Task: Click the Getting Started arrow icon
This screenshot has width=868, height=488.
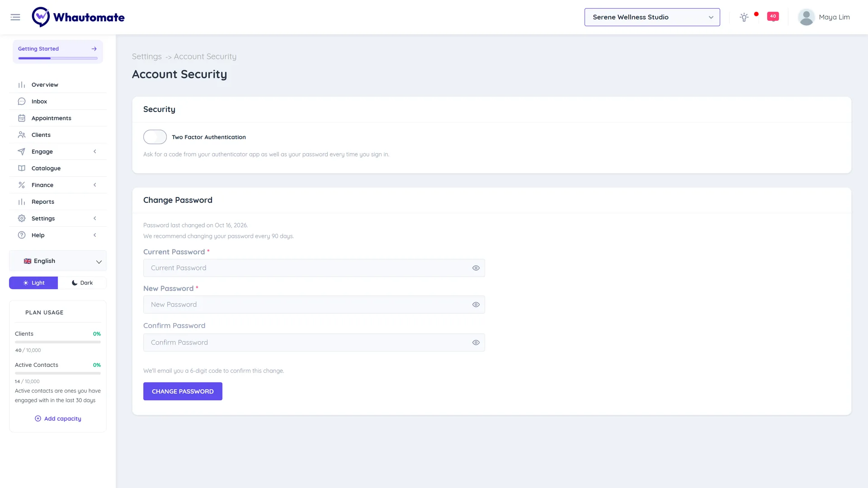Action: tap(94, 49)
